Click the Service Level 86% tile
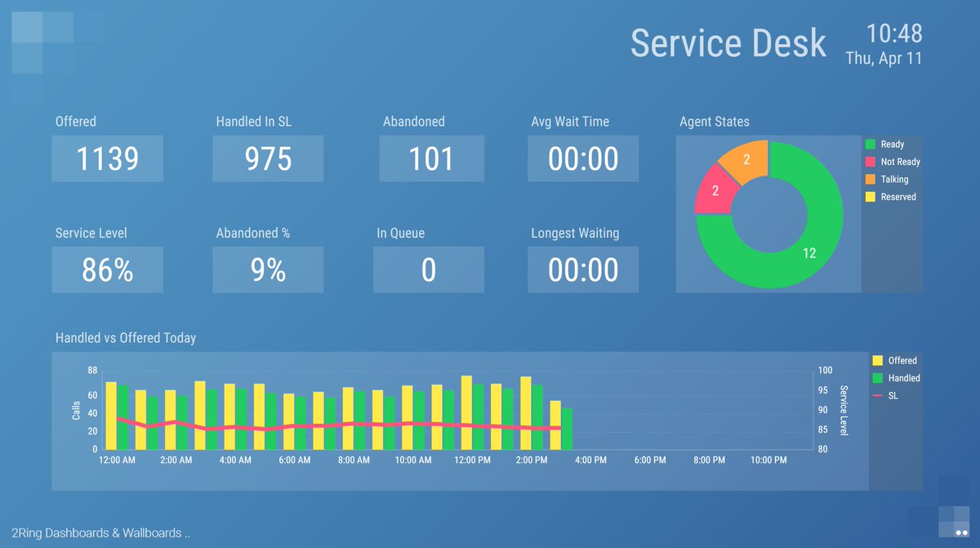 108,270
